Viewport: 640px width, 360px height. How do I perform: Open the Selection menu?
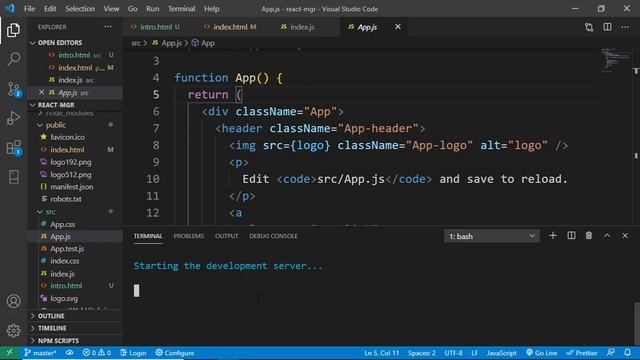(x=80, y=9)
